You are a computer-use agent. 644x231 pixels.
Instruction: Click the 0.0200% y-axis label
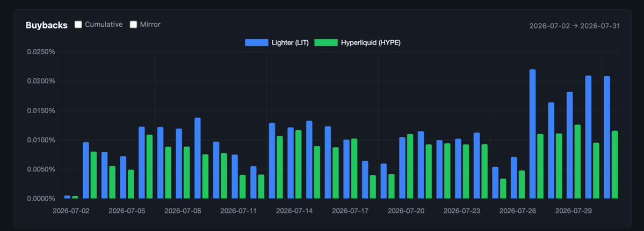(x=41, y=81)
